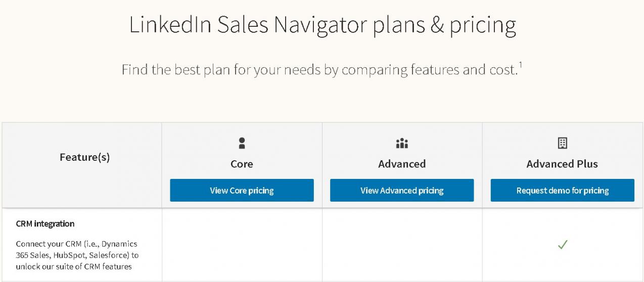Select the Core plan column heading
The width and height of the screenshot is (644, 282).
pyautogui.click(x=242, y=164)
